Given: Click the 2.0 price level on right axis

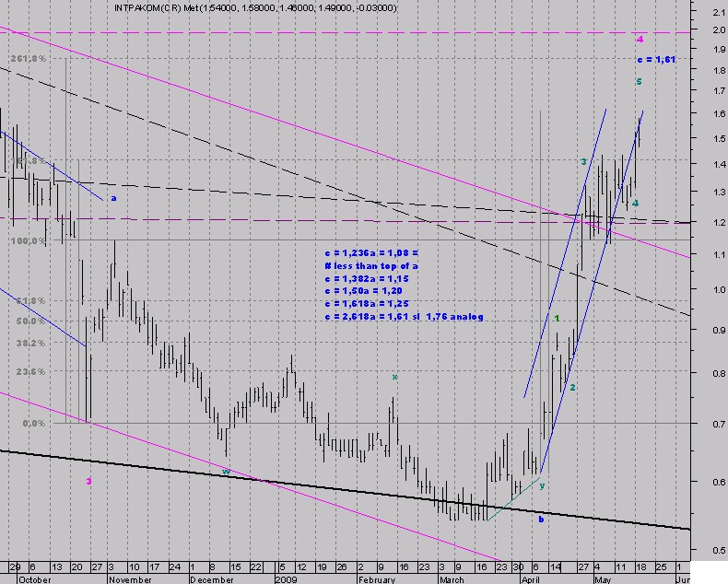Looking at the screenshot, I should pos(709,30).
